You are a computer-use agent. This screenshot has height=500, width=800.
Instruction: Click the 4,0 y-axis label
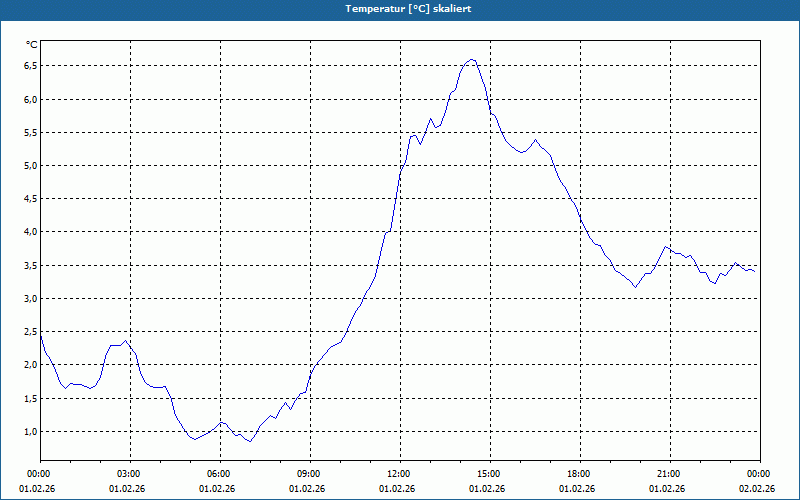[31, 232]
